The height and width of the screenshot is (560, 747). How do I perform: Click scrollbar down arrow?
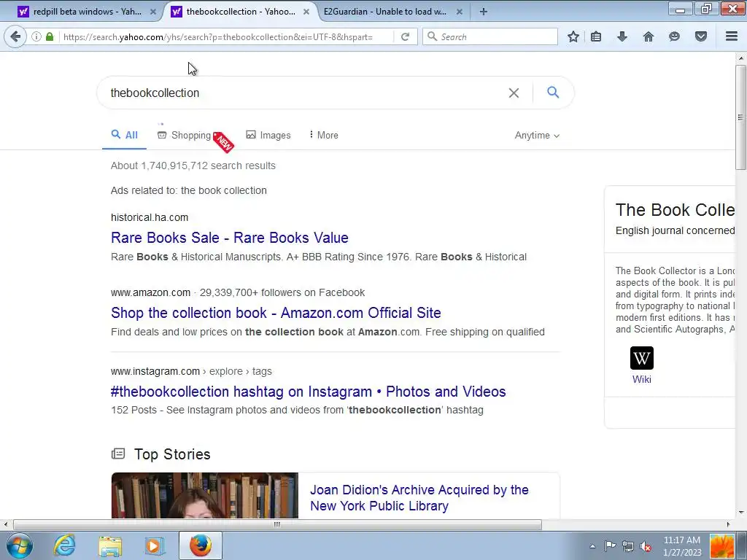741,513
